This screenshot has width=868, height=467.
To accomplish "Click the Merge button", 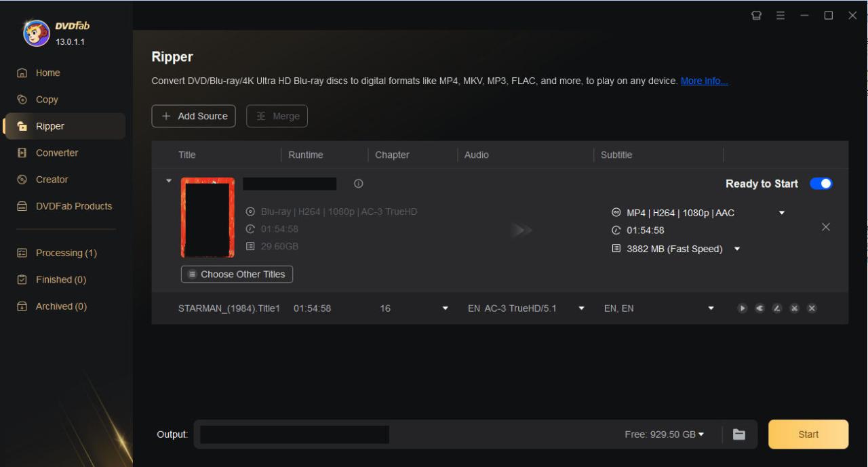I will [x=277, y=116].
